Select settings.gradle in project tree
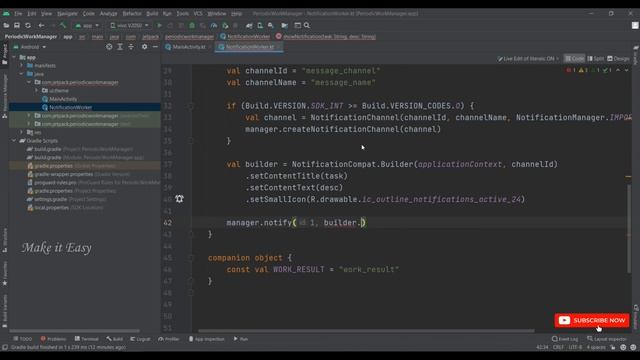640x360 pixels. click(x=50, y=199)
